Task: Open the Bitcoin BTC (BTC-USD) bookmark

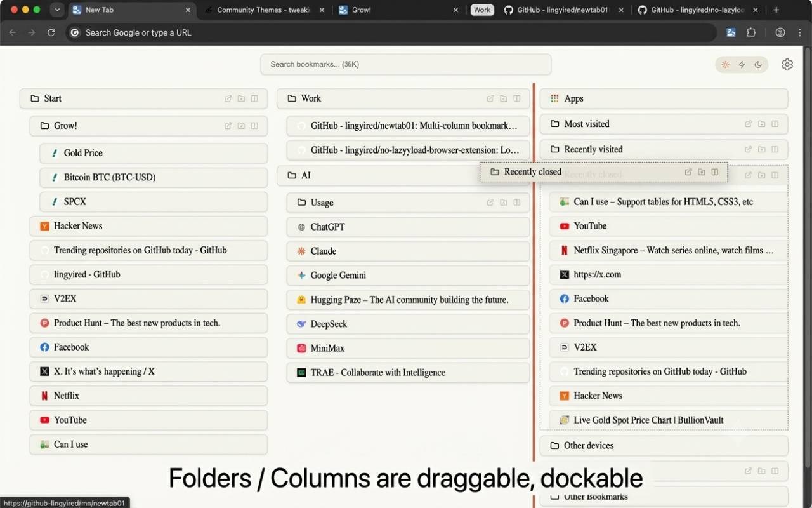Action: 154,177
